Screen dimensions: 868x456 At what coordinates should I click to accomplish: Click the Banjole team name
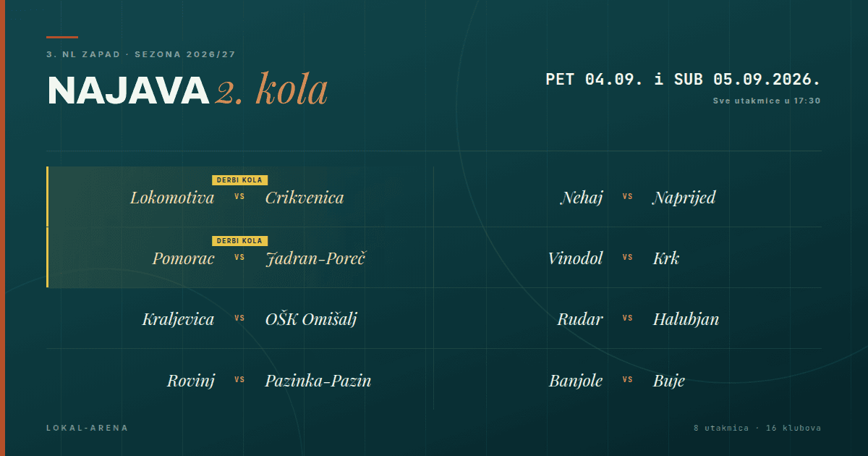pyautogui.click(x=576, y=380)
